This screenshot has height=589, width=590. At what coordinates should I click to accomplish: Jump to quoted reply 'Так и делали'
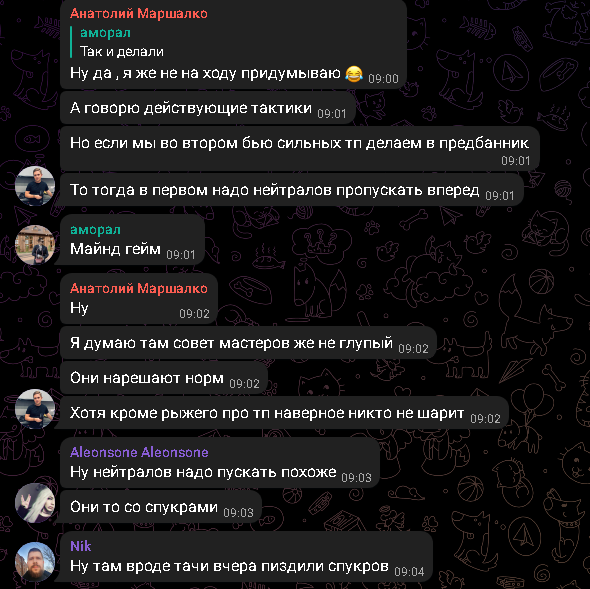121,42
